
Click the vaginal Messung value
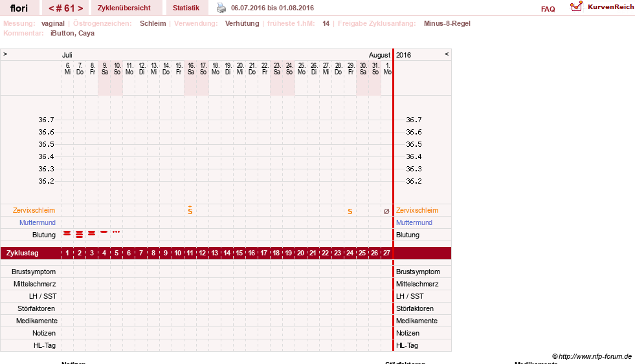tap(52, 23)
